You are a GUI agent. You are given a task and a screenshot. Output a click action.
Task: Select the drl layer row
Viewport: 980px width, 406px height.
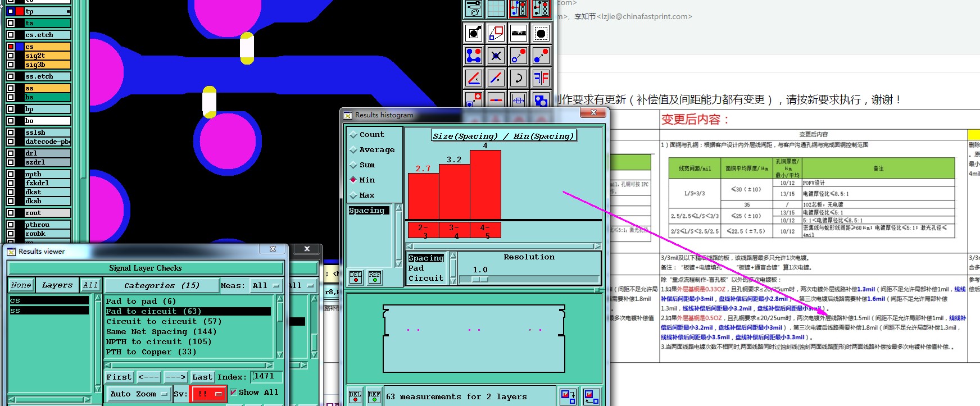[x=48, y=153]
